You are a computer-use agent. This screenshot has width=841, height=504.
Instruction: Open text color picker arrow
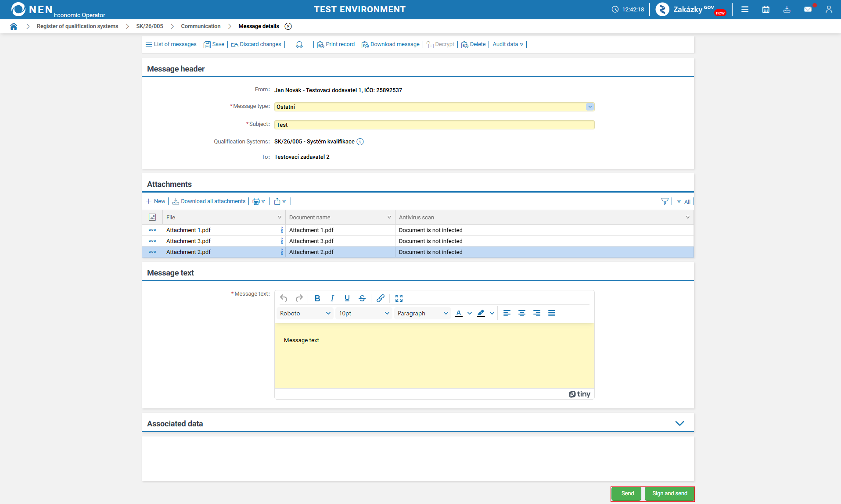pyautogui.click(x=470, y=313)
